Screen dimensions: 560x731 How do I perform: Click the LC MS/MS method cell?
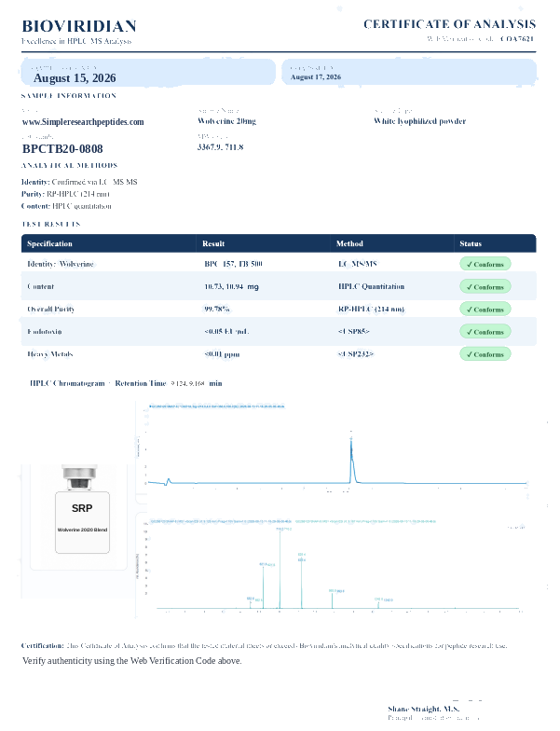click(358, 264)
